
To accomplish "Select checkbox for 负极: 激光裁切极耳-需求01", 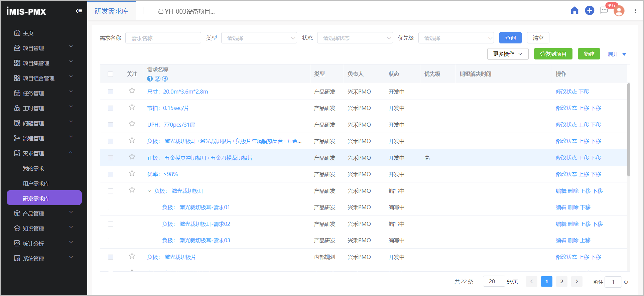I will click(x=111, y=207).
